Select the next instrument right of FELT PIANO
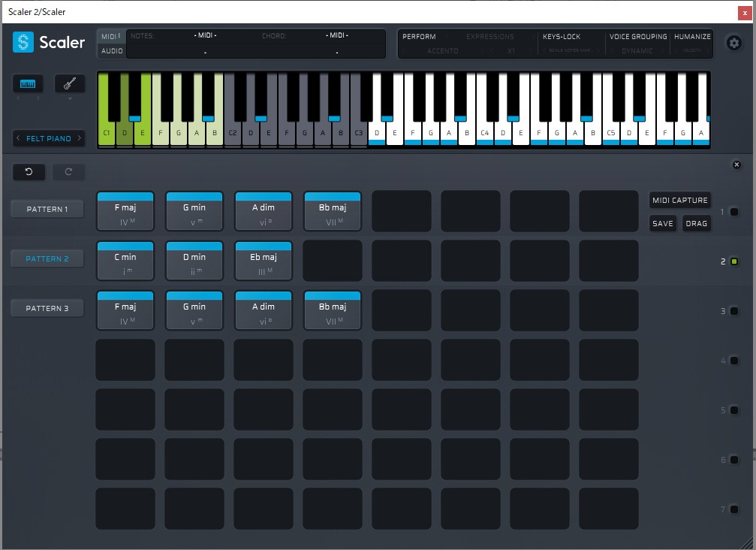This screenshot has width=756, height=550. pyautogui.click(x=80, y=138)
